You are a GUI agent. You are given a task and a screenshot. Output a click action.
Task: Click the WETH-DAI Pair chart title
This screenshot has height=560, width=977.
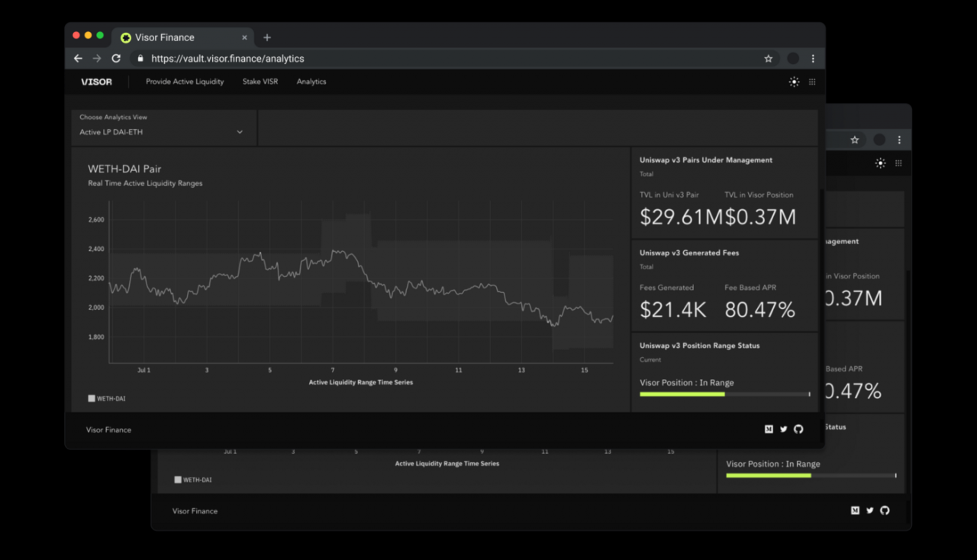click(x=124, y=169)
